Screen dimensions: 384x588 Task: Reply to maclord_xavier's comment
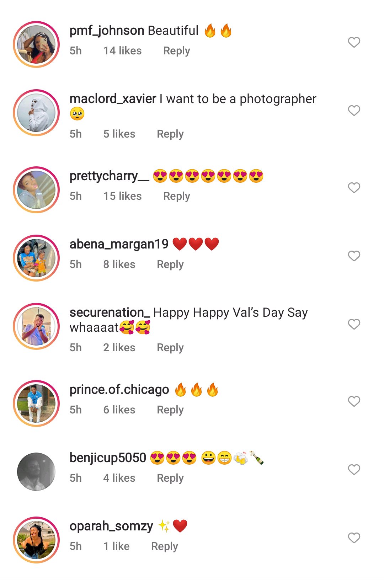170,134
